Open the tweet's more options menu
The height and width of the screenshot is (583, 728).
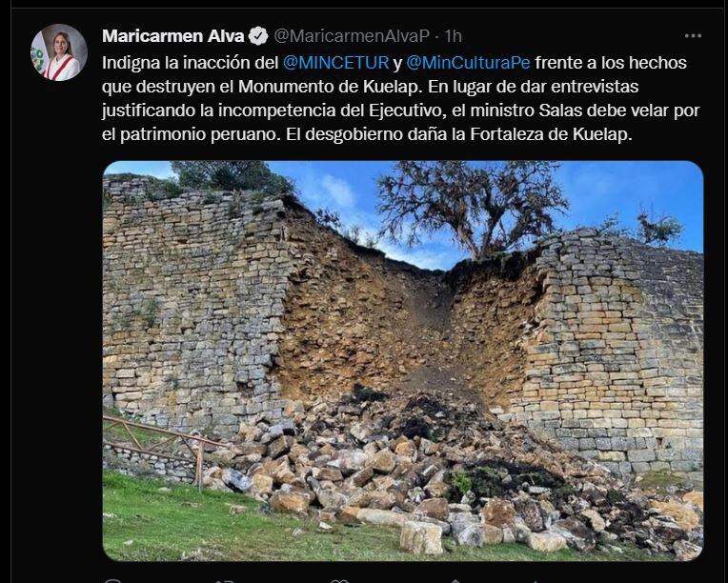pyautogui.click(x=693, y=36)
